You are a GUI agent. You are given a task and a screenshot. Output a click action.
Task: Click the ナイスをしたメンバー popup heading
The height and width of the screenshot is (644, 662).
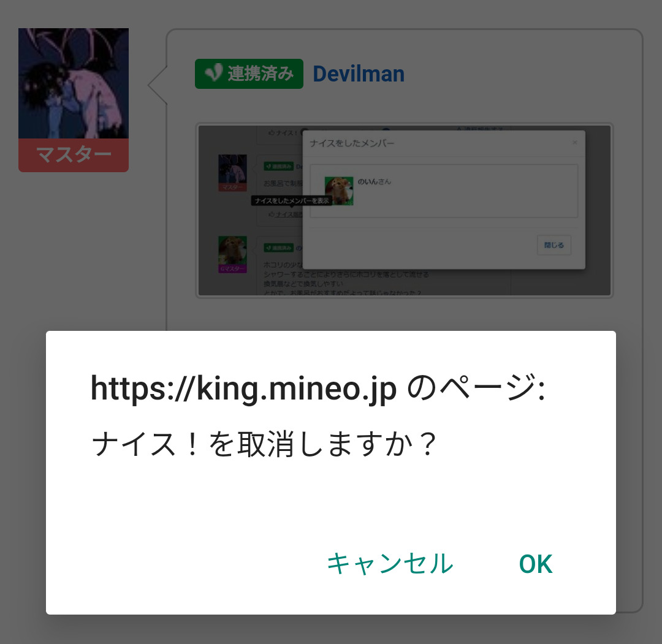coord(352,143)
